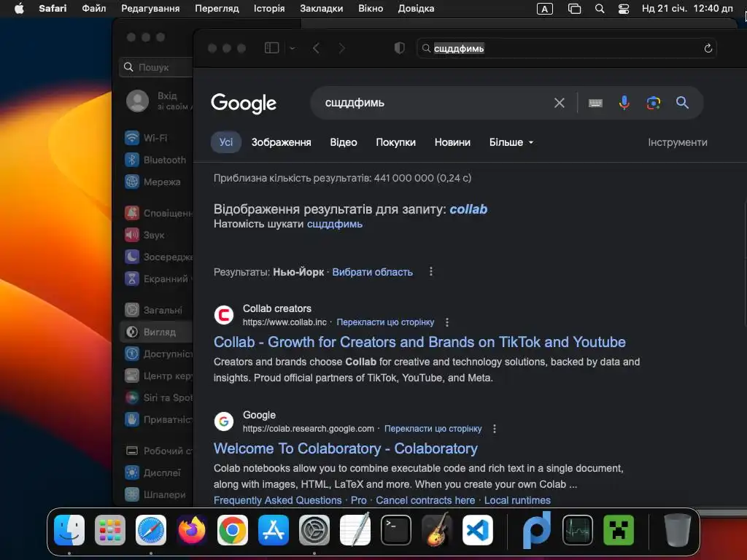Screen dimensions: 747x560
Task: Search instead for сшддфимь link
Action: pyautogui.click(x=334, y=224)
